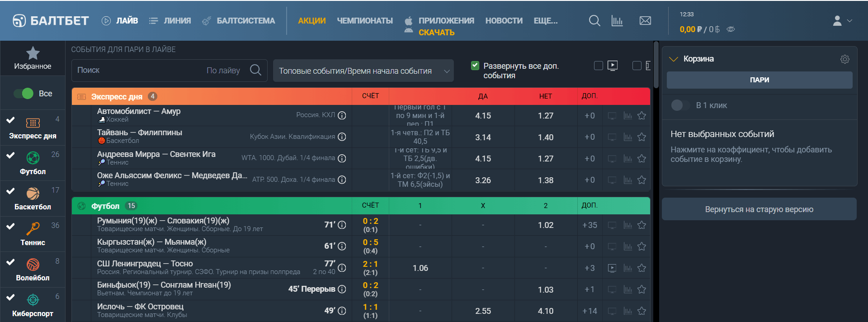
Task: Select odds 1.06 for СШ Ленинградец win
Action: click(420, 268)
